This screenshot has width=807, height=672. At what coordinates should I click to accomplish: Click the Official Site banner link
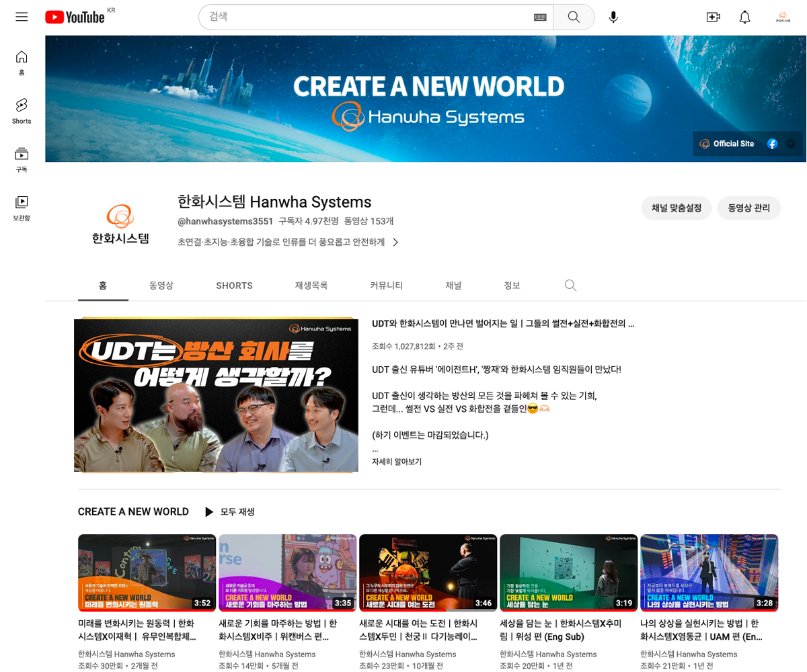pyautogui.click(x=727, y=144)
